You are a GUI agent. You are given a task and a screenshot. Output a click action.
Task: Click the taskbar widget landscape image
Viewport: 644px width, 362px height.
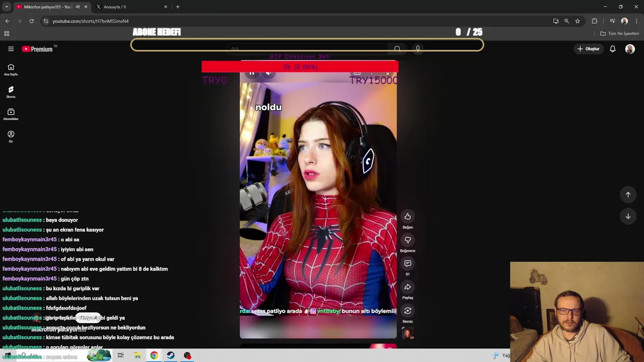(x=99, y=355)
